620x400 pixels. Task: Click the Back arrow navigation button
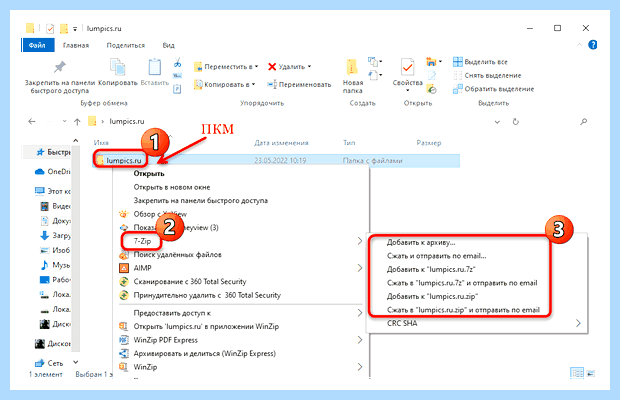32,122
